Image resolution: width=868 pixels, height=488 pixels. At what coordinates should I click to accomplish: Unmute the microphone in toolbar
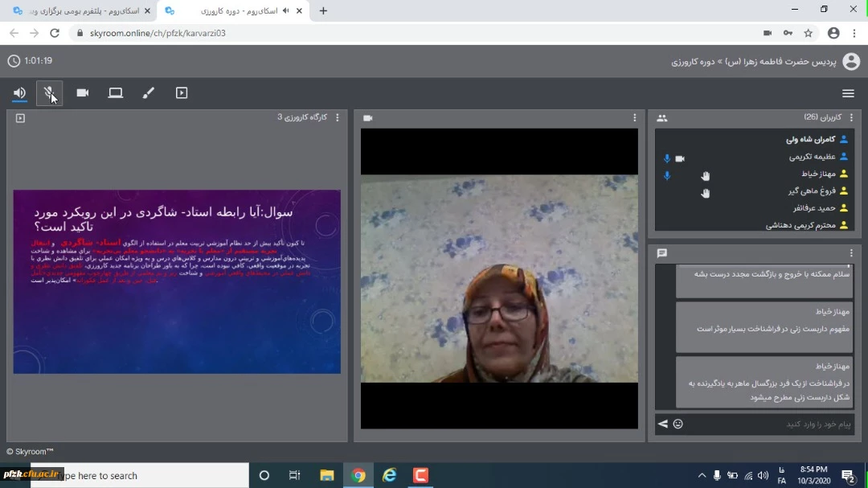tap(49, 93)
